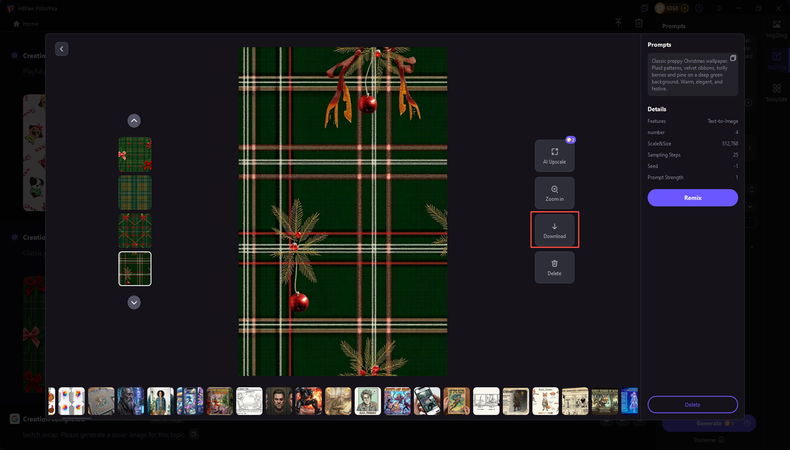Open the Template panel in right sidebar
The height and width of the screenshot is (450, 790).
point(776,92)
